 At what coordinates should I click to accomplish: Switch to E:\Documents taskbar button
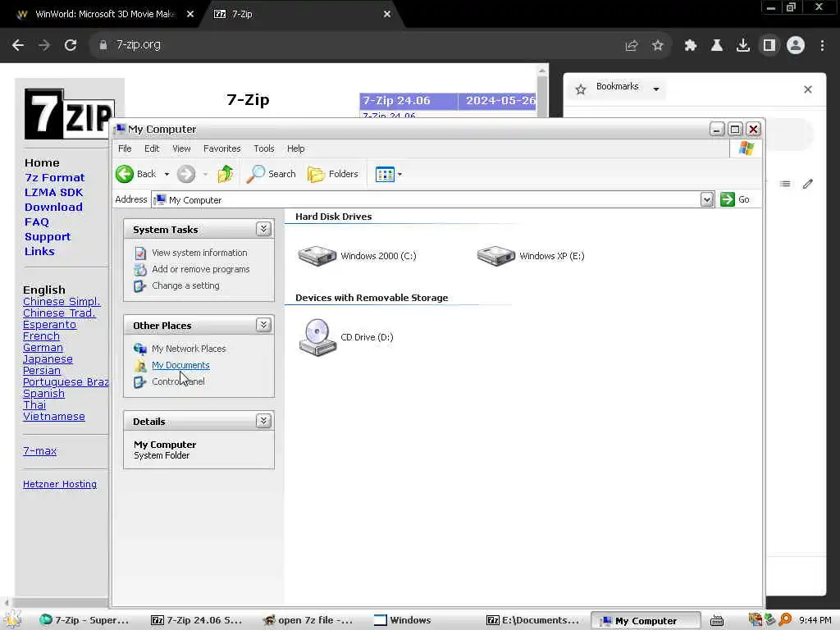532,620
